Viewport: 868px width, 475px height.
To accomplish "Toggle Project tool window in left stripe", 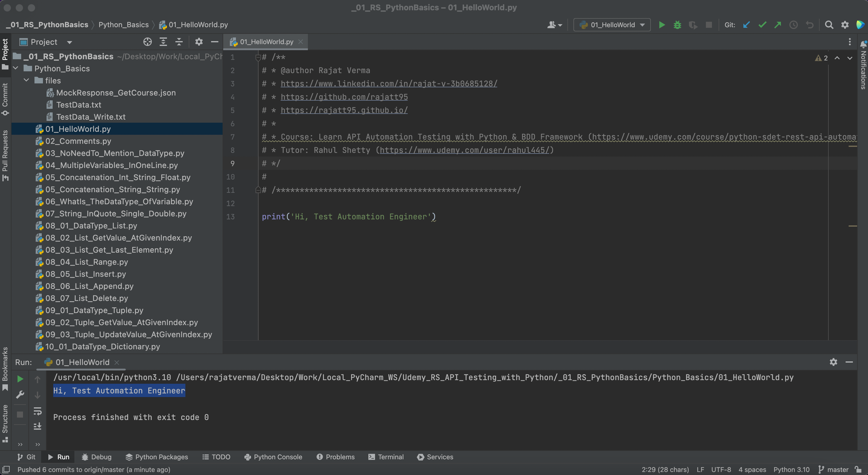I will coord(5,54).
